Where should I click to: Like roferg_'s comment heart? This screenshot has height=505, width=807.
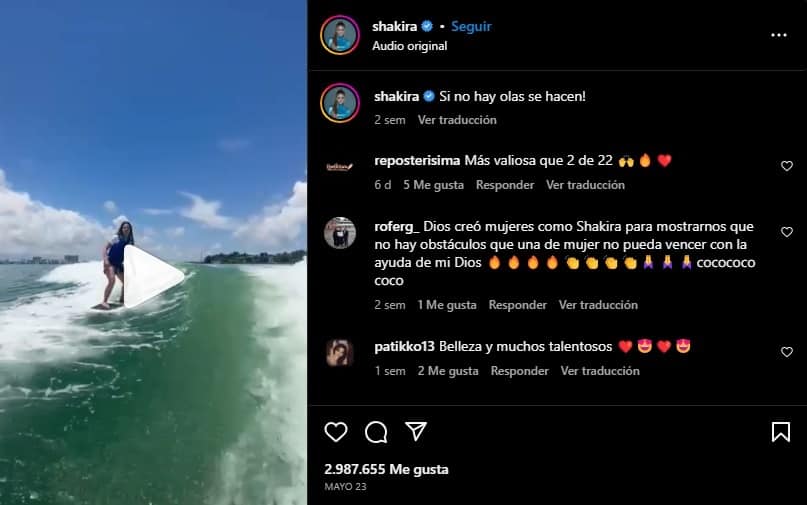pos(787,232)
